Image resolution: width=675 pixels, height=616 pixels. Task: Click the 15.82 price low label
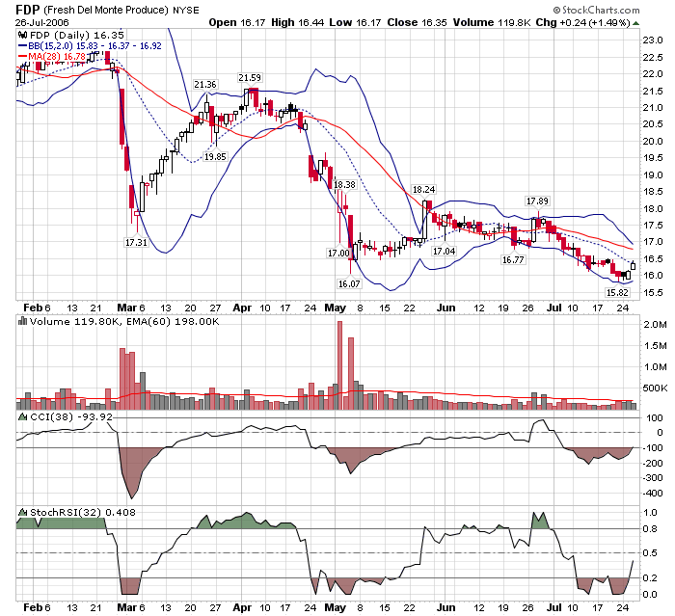(x=617, y=293)
